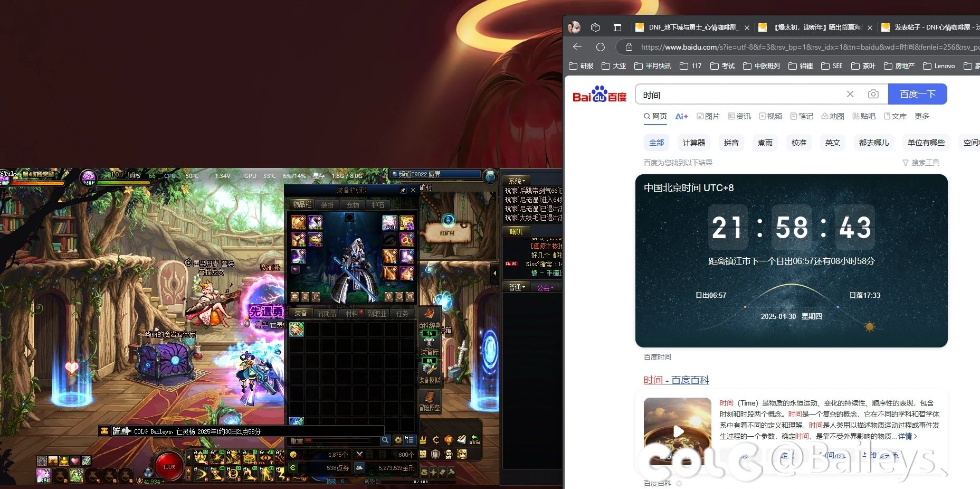Select the 拼音 filter chip
Image resolution: width=980 pixels, height=489 pixels.
click(x=731, y=143)
